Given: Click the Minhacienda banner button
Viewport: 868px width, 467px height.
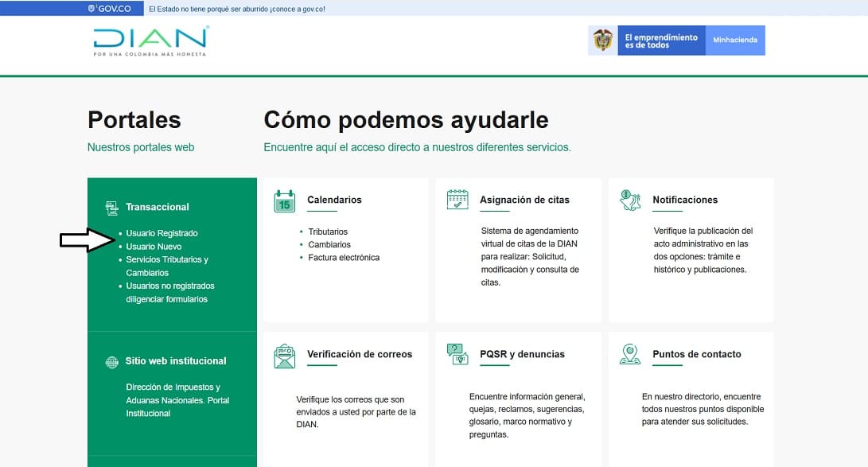Looking at the screenshot, I should coord(735,40).
